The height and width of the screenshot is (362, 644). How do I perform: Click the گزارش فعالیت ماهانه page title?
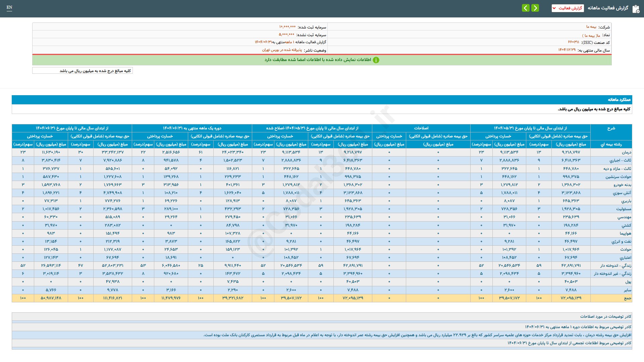coord(607,8)
